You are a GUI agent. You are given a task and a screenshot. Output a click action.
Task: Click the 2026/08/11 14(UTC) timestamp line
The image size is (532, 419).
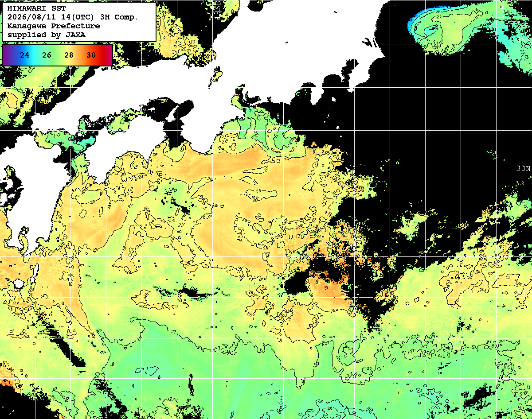[x=73, y=17]
